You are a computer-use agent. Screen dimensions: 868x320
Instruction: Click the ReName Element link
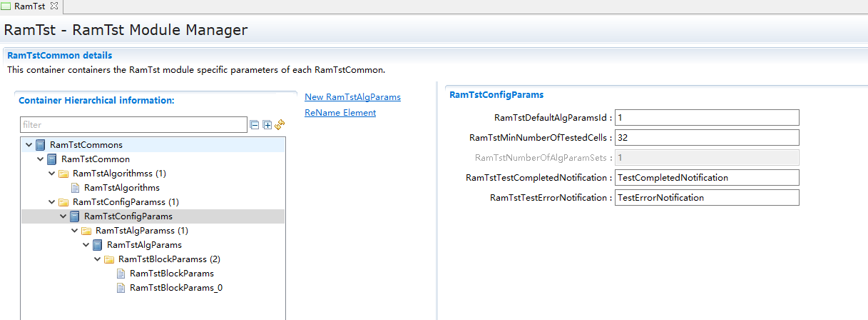(339, 113)
